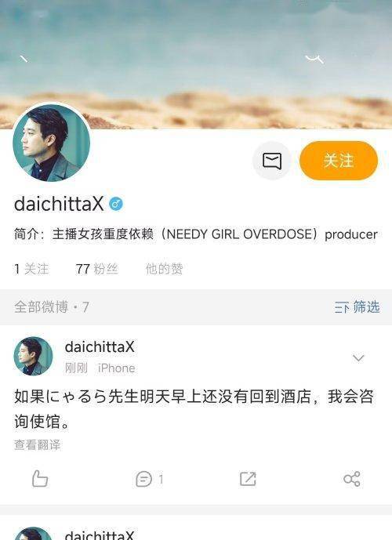Repost using the forward icon

pos(248,479)
